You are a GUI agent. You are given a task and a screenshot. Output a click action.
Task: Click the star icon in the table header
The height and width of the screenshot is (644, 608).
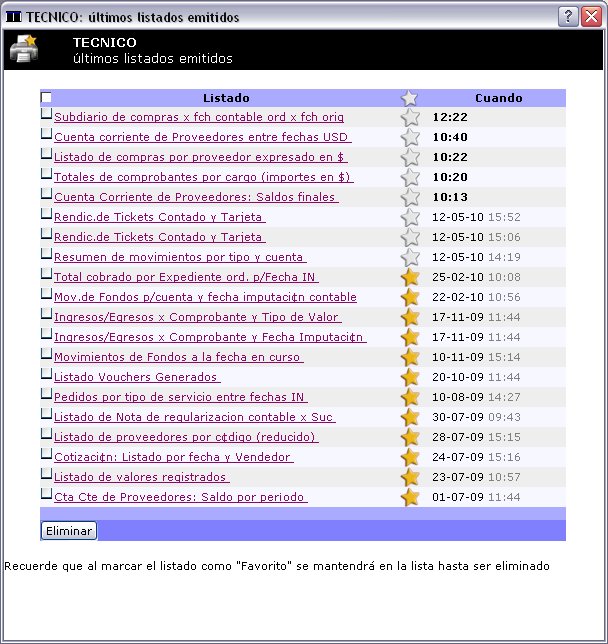click(x=409, y=99)
